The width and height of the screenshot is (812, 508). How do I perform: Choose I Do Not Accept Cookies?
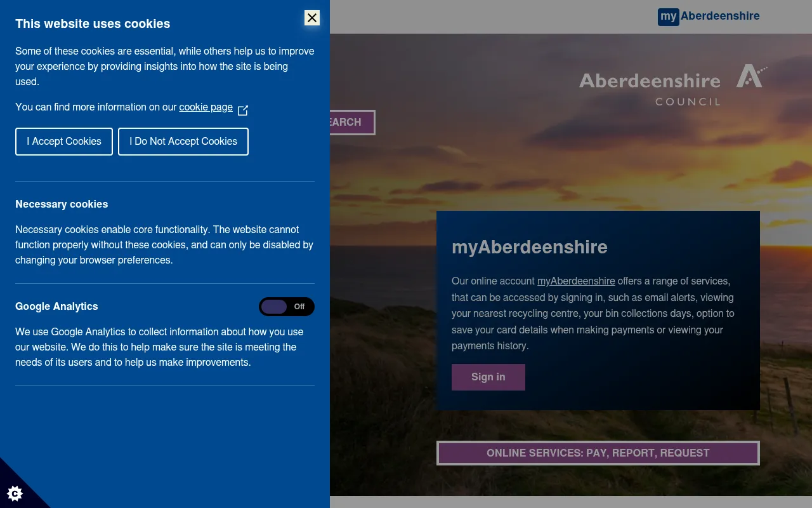coord(183,142)
